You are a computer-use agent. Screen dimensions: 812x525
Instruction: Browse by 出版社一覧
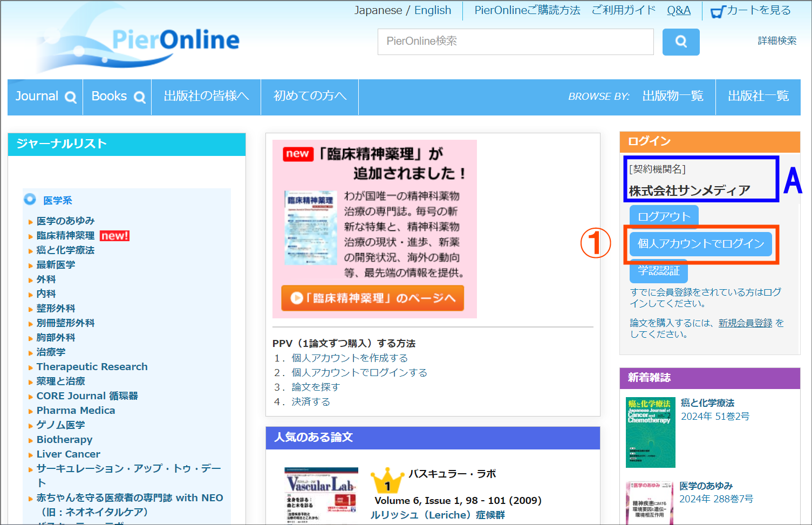tap(758, 97)
